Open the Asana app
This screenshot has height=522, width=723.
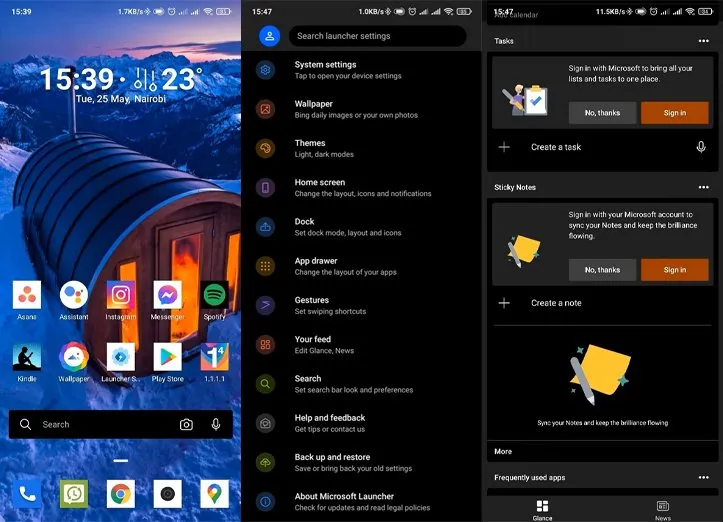click(x=27, y=295)
